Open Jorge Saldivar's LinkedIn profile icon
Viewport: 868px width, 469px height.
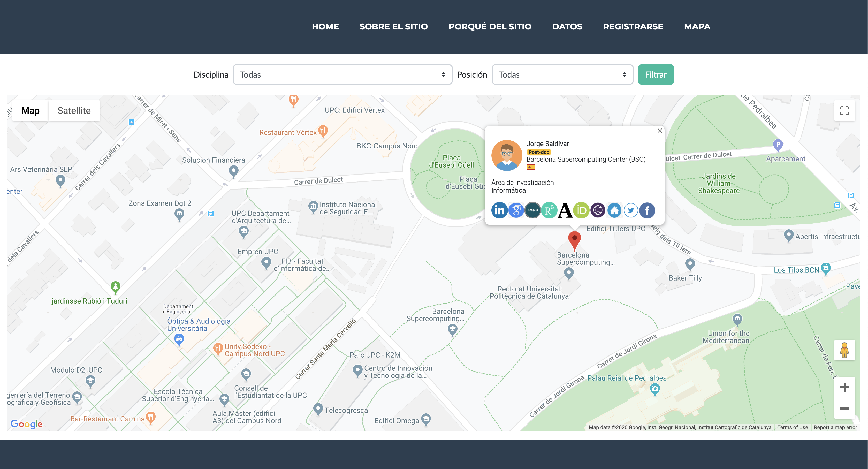[499, 210]
